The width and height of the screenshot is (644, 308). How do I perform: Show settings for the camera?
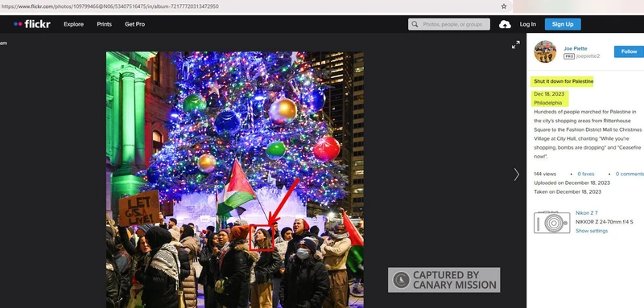pyautogui.click(x=592, y=231)
